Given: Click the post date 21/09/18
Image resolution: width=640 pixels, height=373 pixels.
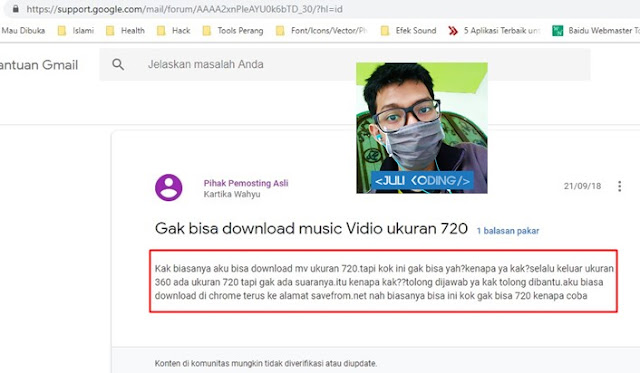Looking at the screenshot, I should click(x=582, y=186).
